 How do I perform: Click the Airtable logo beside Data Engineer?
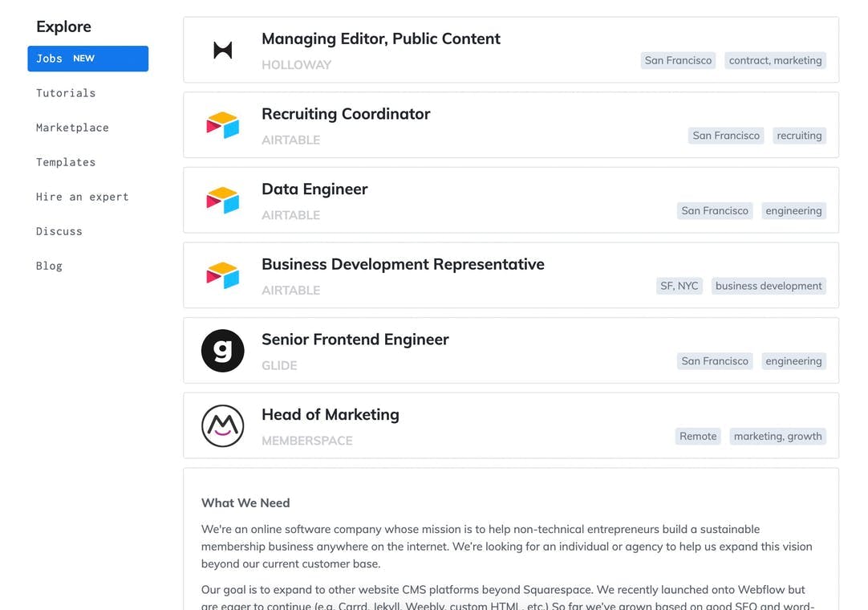[x=222, y=200]
